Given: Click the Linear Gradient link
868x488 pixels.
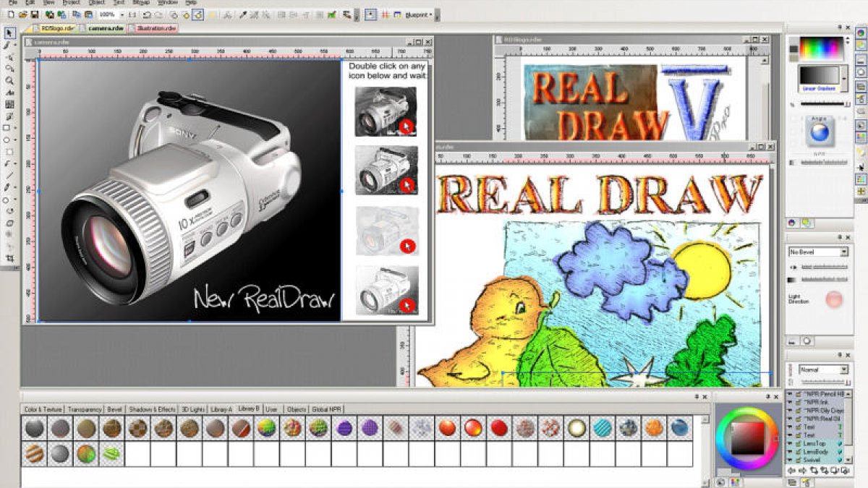Looking at the screenshot, I should [818, 89].
